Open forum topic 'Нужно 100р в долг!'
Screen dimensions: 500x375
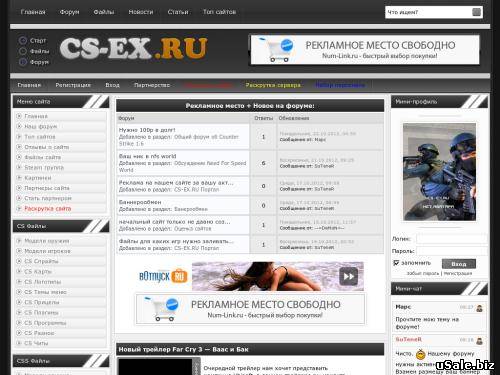pos(147,130)
